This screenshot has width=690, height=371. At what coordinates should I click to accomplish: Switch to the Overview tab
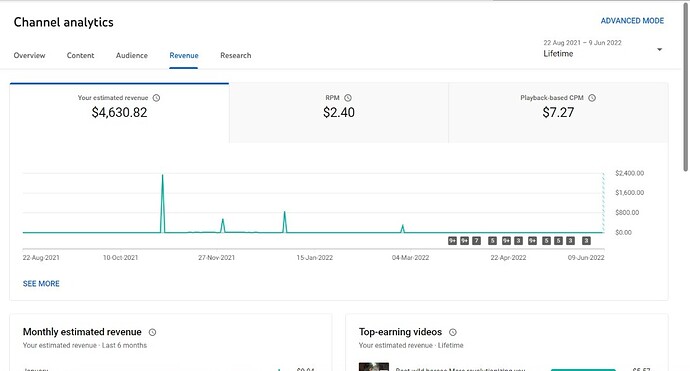[29, 55]
